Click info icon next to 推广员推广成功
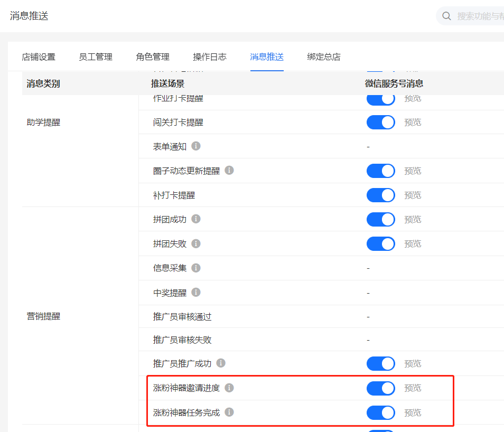Image resolution: width=504 pixels, height=432 pixels. click(x=220, y=363)
